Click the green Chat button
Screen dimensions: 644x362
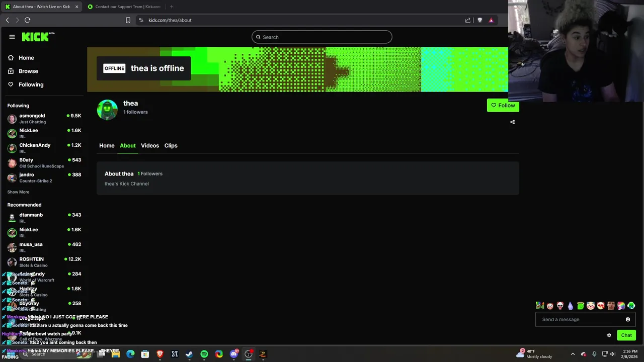click(x=626, y=335)
